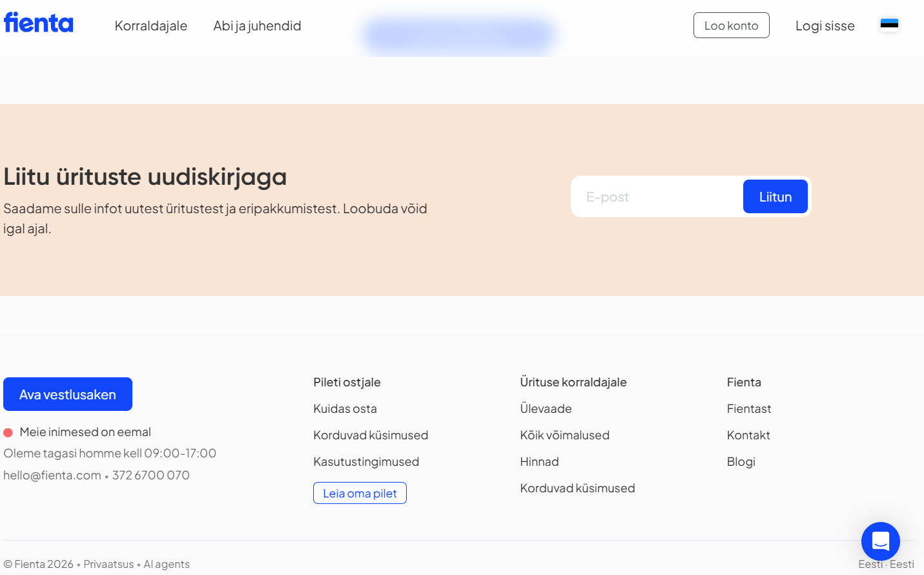924x575 pixels.
Task: Open the AI agents footer link
Action: click(167, 564)
